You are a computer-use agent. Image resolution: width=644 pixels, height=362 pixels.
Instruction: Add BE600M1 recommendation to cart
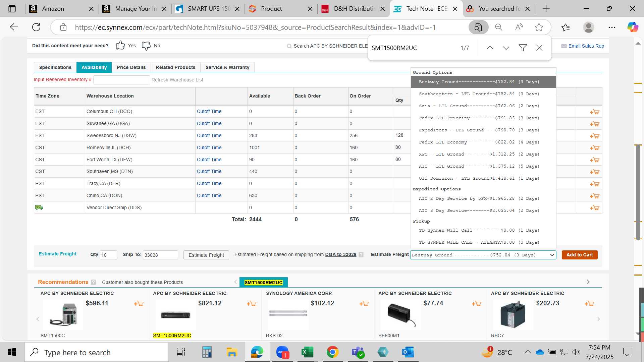[476, 304]
